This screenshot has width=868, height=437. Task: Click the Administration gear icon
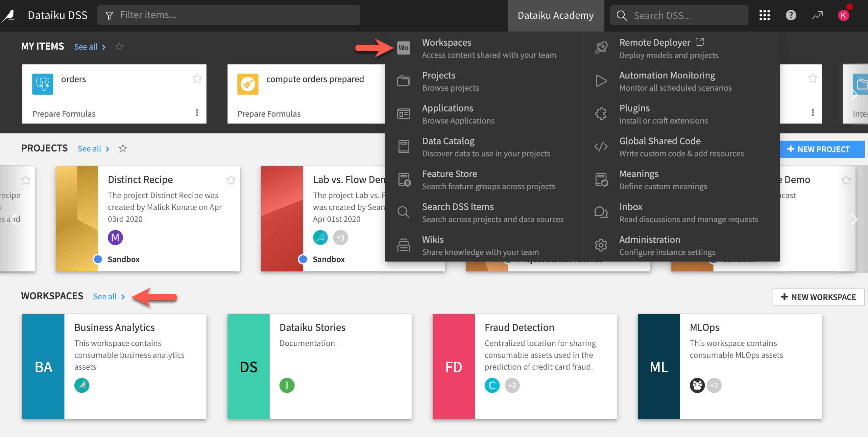(x=601, y=245)
